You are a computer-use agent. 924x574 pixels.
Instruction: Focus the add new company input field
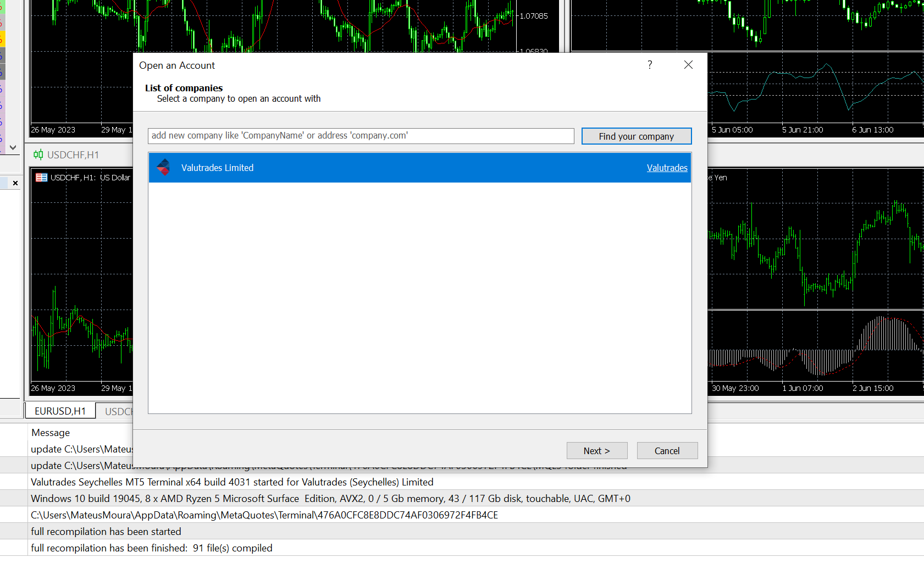[x=361, y=136]
